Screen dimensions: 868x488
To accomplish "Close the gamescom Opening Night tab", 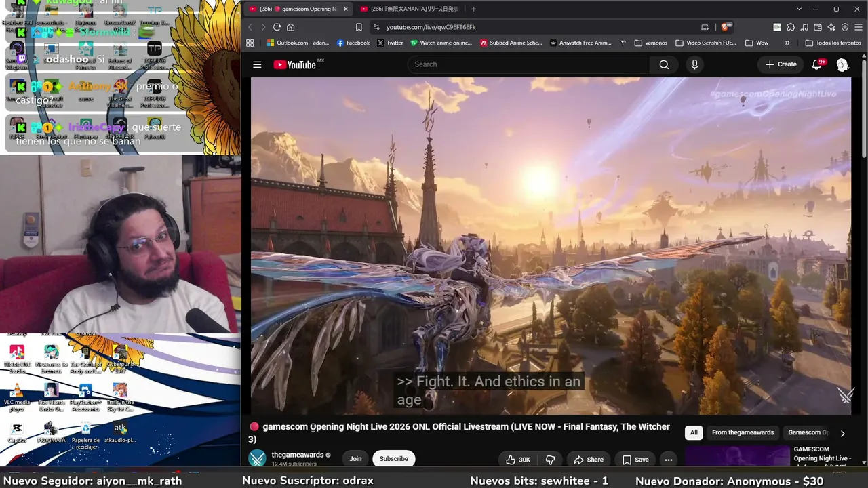I will click(x=345, y=9).
